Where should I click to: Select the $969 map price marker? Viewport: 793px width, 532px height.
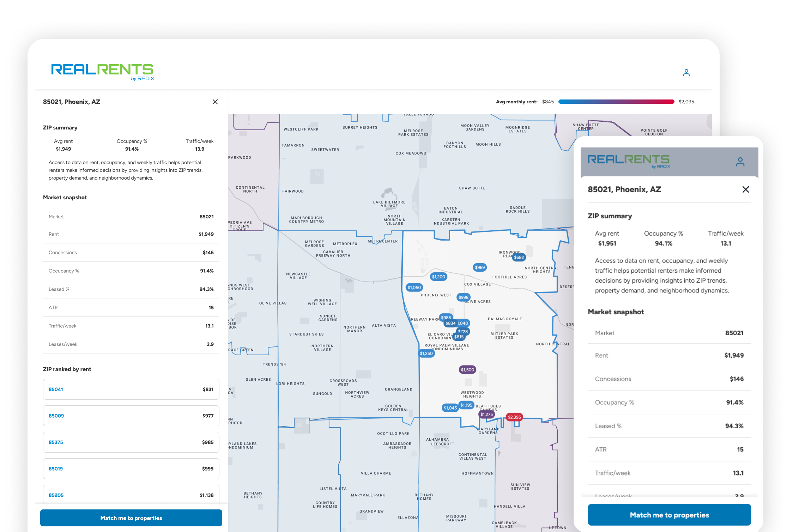coord(480,267)
